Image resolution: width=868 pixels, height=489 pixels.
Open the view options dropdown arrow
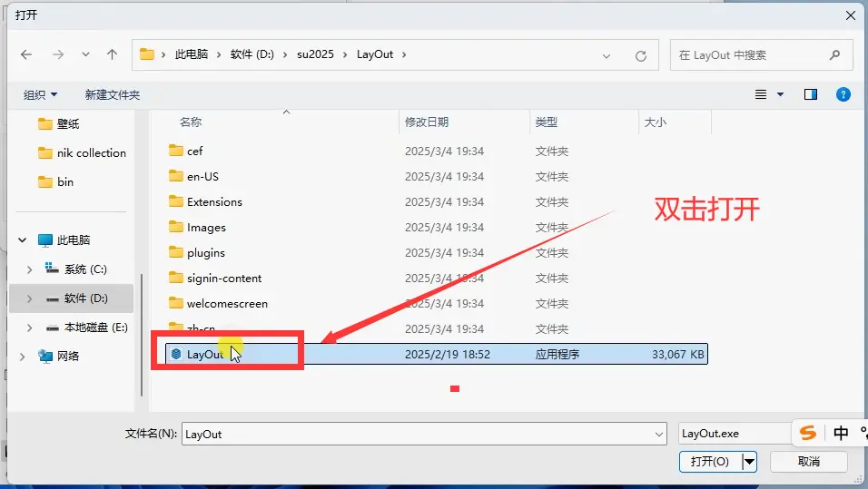780,94
